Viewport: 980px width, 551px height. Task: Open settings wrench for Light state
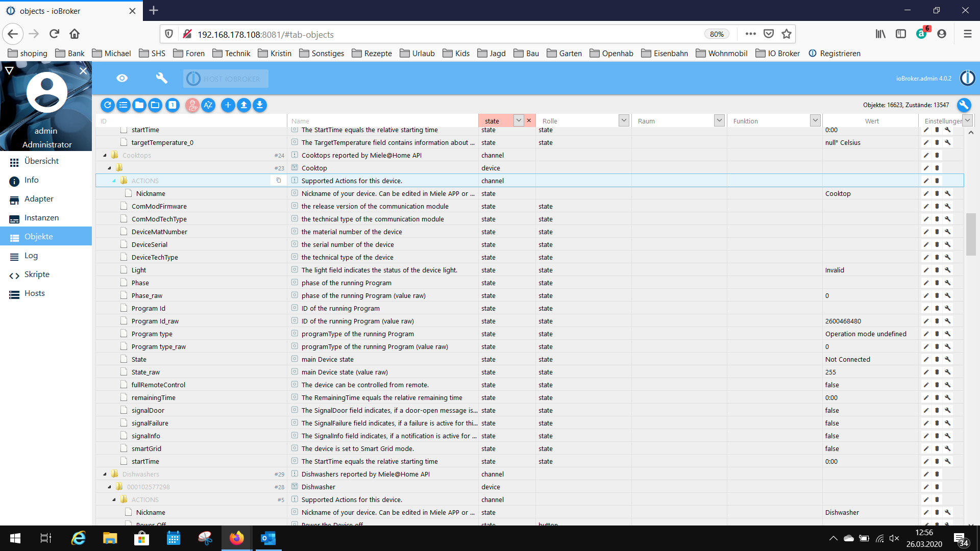948,270
